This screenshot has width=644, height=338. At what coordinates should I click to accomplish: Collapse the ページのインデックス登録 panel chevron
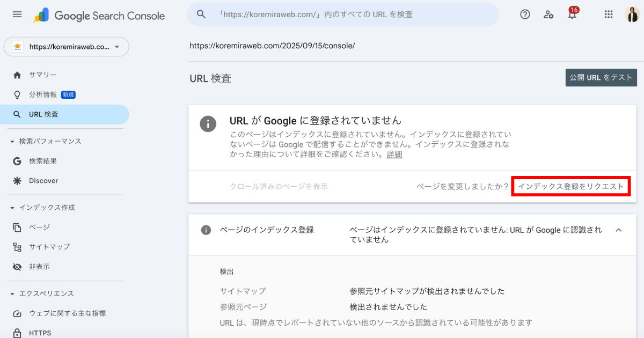[618, 230]
